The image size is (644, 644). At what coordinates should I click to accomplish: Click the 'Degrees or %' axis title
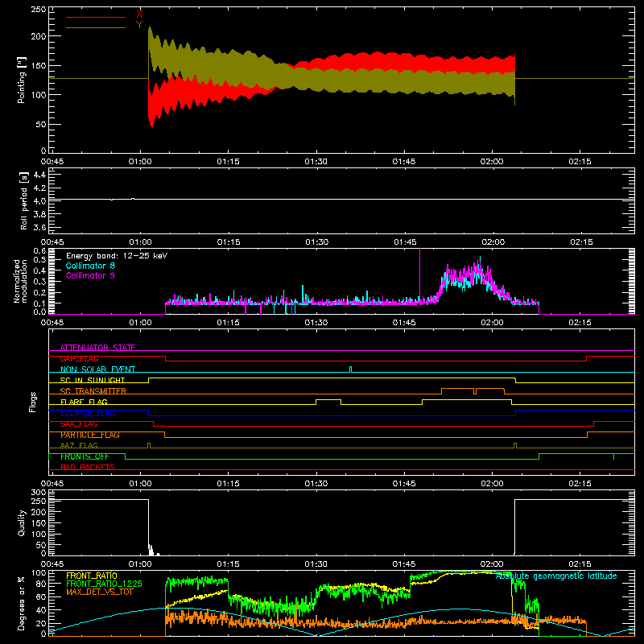click(x=22, y=603)
